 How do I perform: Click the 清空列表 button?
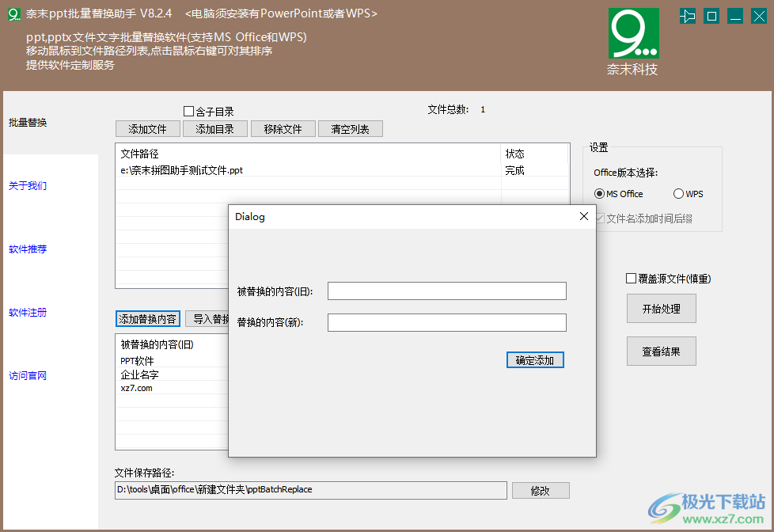pyautogui.click(x=350, y=128)
